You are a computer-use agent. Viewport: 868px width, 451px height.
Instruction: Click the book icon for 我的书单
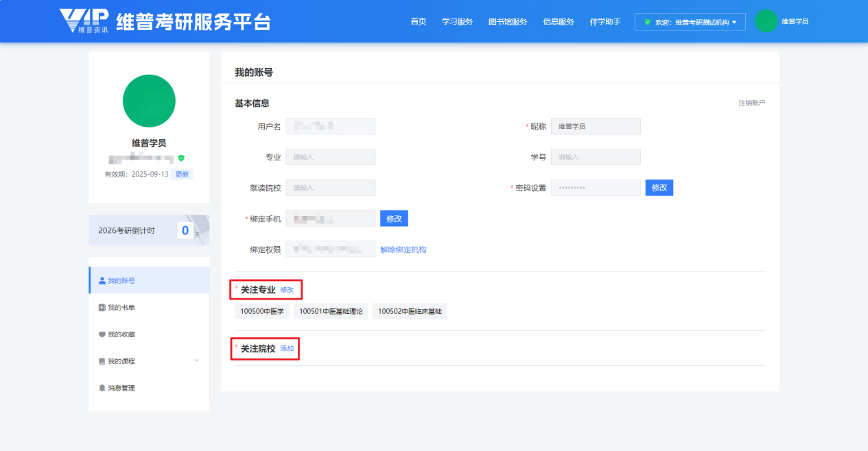[x=102, y=308]
